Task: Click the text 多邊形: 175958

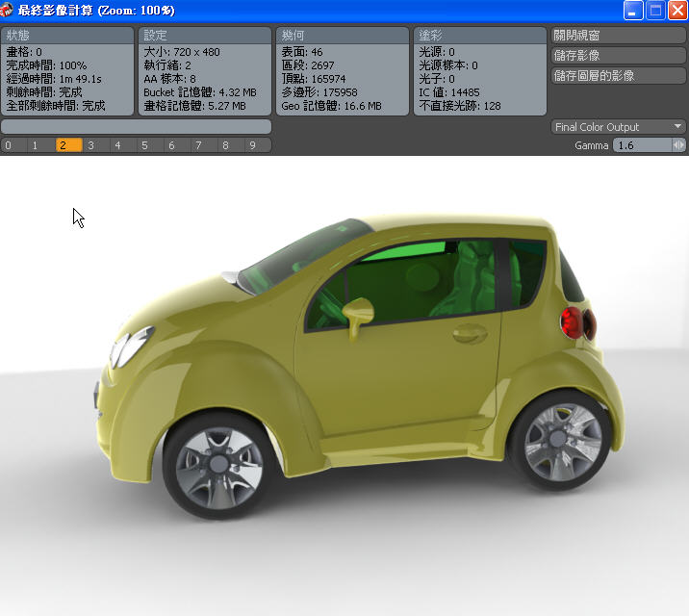Action: click(319, 92)
